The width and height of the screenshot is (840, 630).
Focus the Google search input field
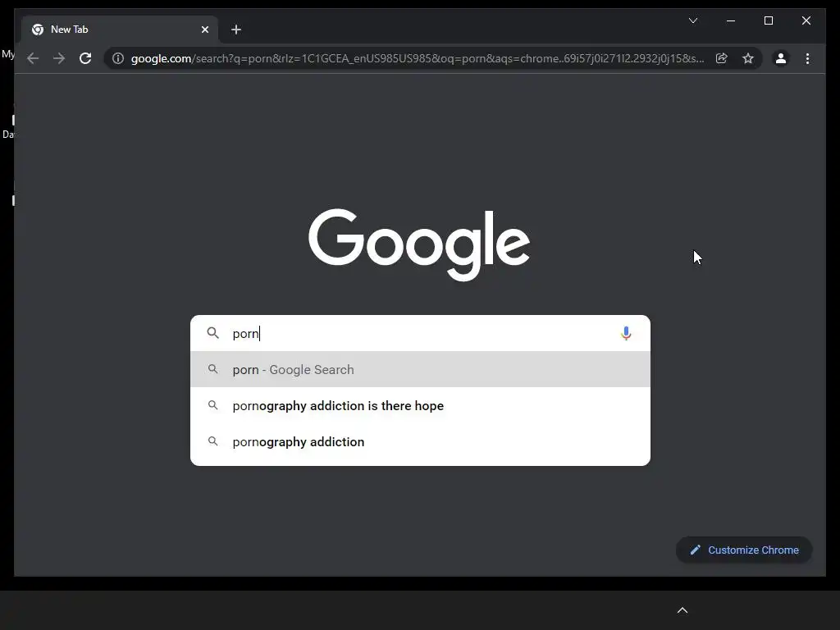coord(421,333)
